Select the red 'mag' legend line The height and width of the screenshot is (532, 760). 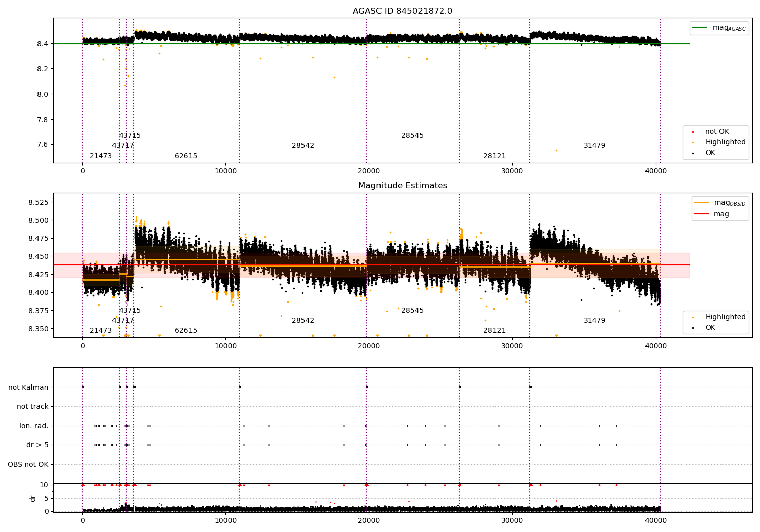(x=702, y=214)
